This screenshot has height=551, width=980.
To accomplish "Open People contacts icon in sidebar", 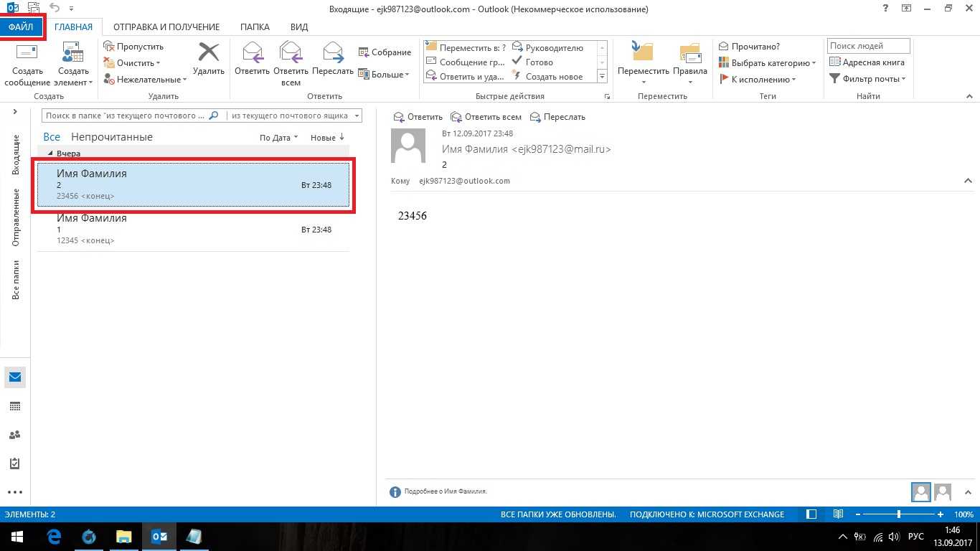I will pos(14,435).
